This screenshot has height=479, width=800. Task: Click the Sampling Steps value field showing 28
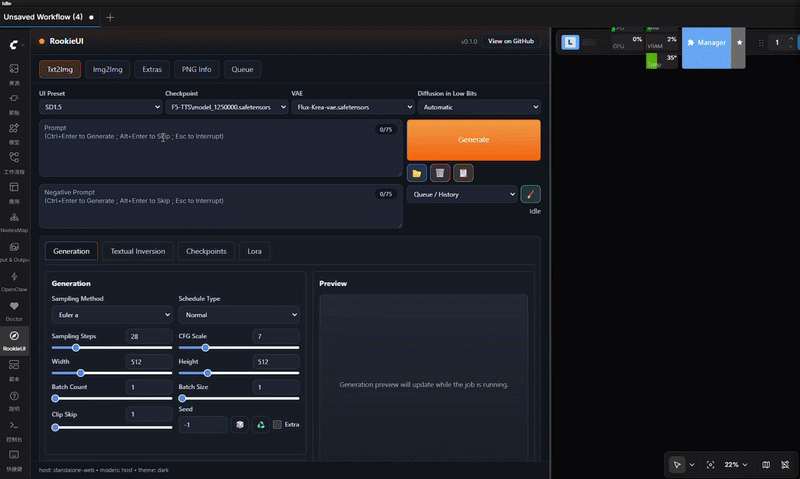pyautogui.click(x=148, y=336)
